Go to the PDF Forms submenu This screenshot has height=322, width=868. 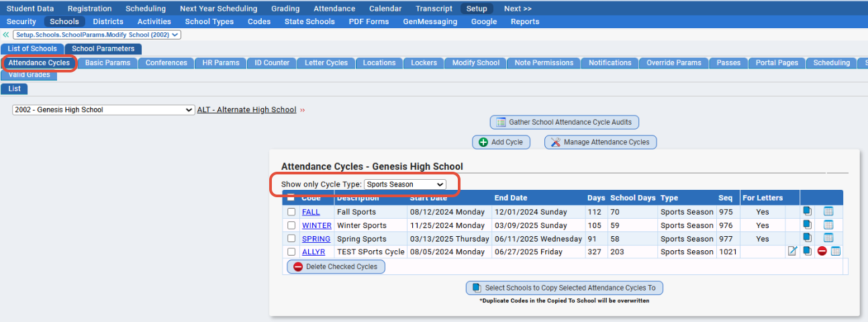pyautogui.click(x=369, y=21)
